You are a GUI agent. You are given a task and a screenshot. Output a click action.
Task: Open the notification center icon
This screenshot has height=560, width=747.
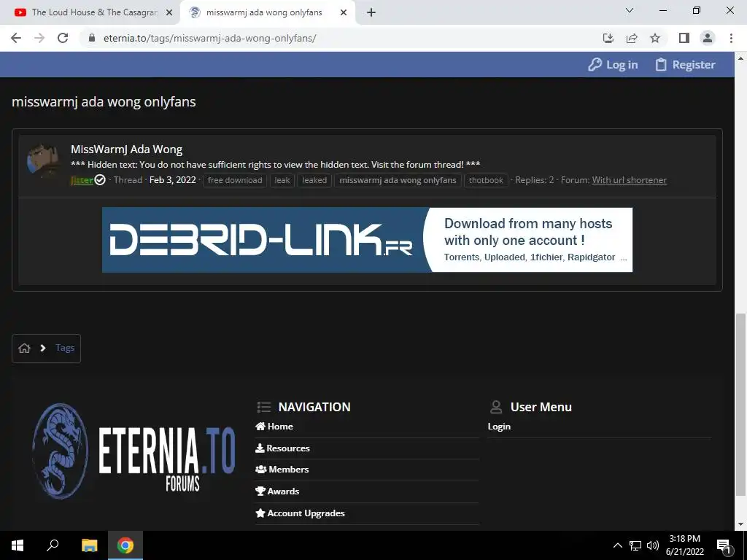point(724,545)
